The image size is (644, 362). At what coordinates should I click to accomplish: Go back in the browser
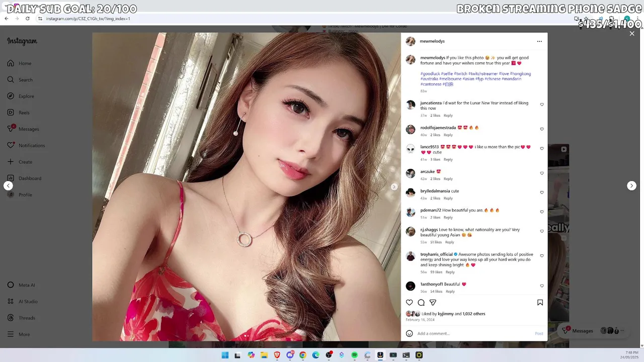(x=6, y=19)
